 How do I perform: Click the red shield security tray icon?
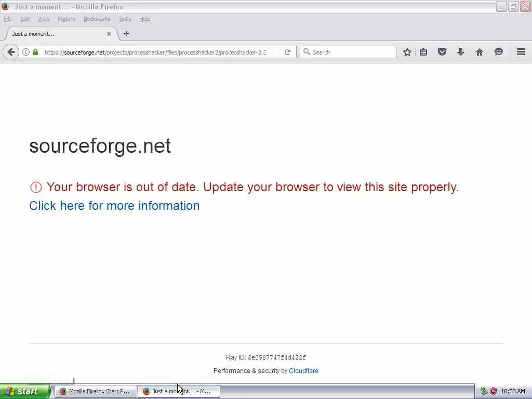tap(494, 391)
